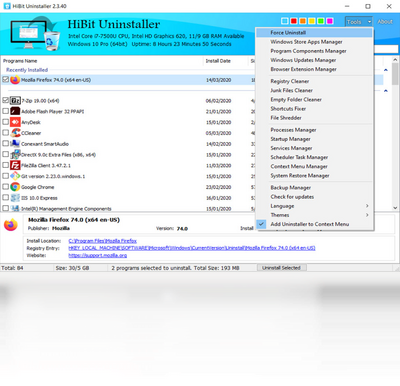Image resolution: width=400 pixels, height=386 pixels.
Task: Check the FileZilla Client 3.47.2.1 checkbox
Action: click(x=5, y=165)
